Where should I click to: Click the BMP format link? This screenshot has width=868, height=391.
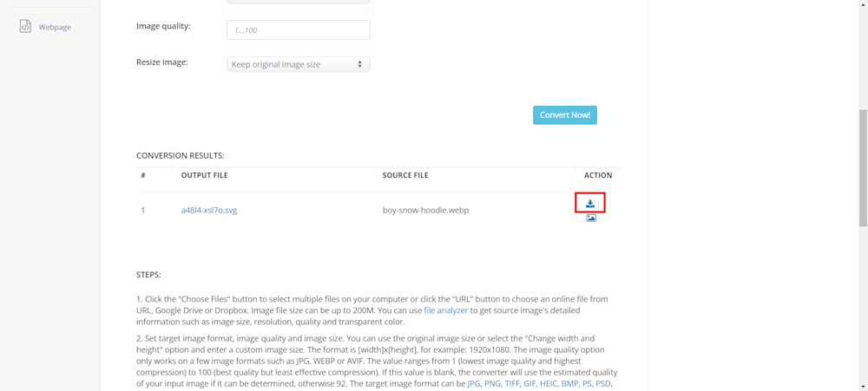coord(570,383)
